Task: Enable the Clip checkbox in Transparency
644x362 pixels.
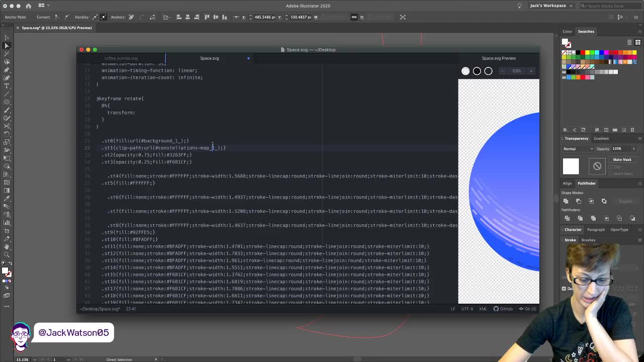Action: point(610,166)
